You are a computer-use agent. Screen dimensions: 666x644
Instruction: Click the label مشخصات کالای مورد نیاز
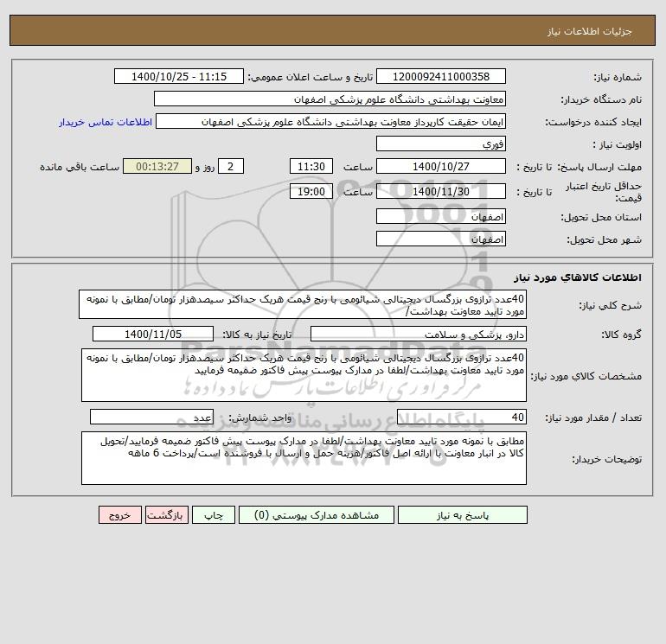tap(586, 376)
